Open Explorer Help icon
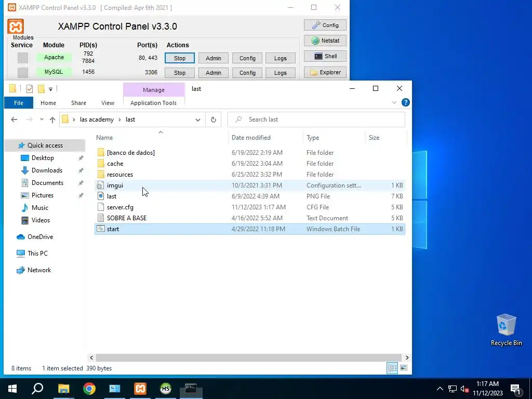Screen dimensions: 532x399 [405, 102]
